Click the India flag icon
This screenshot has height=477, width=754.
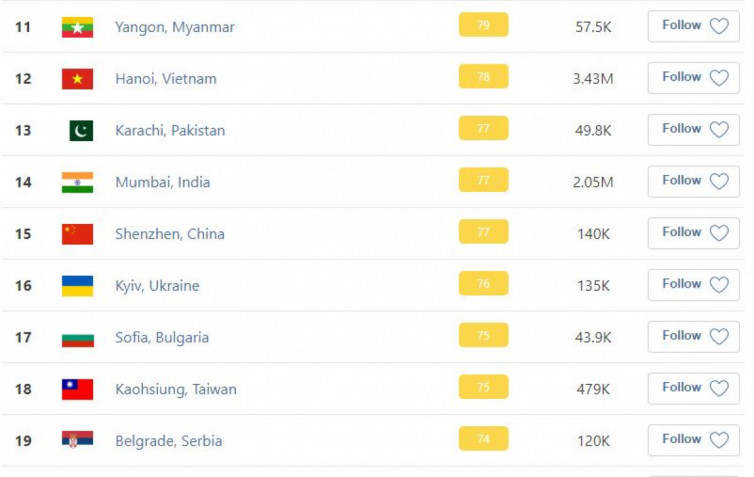[x=77, y=182]
